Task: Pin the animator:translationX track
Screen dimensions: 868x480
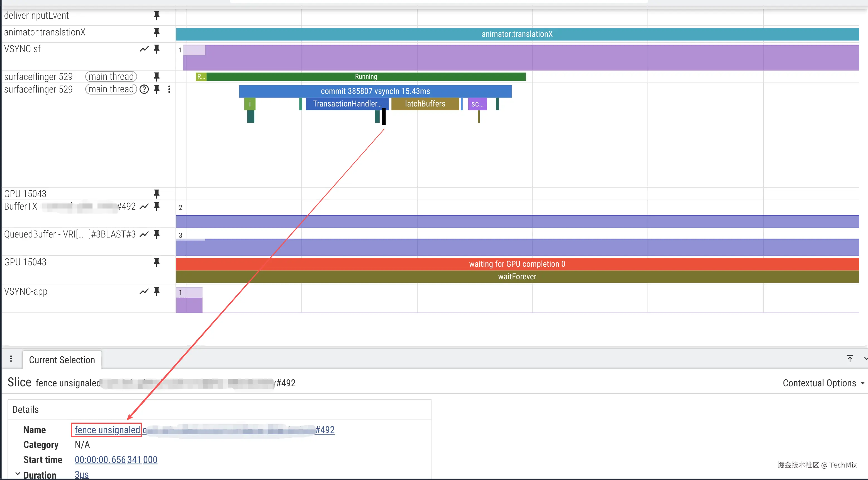Action: [x=157, y=32]
